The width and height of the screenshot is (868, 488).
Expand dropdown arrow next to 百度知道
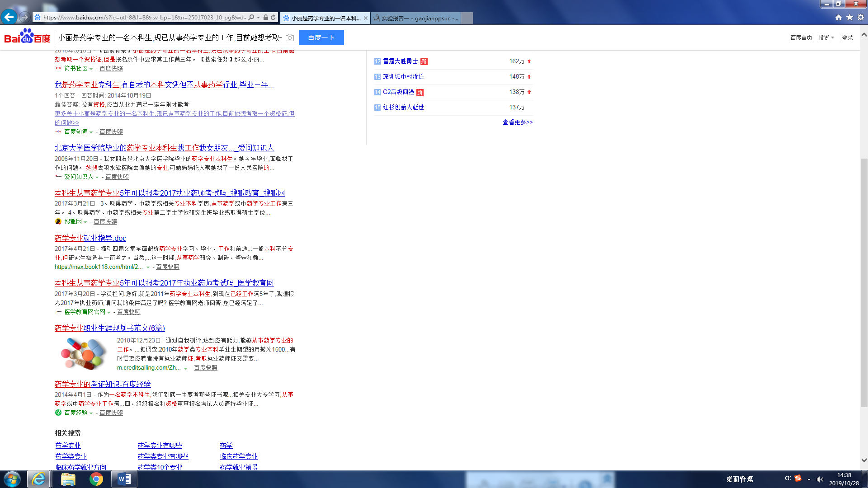[x=91, y=132]
